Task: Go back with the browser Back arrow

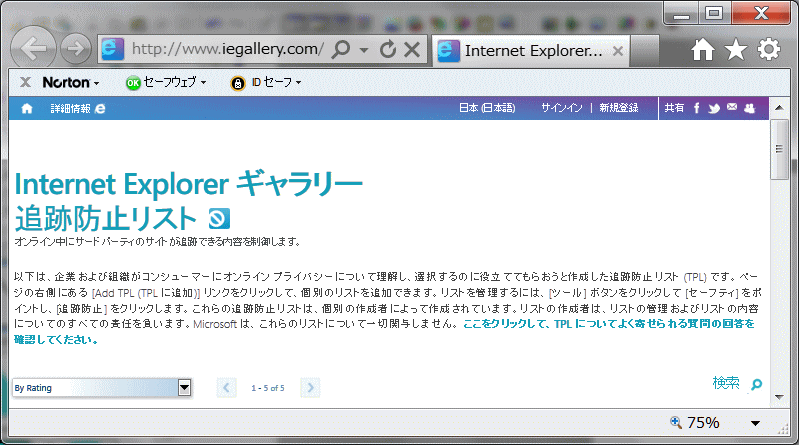Action: [x=34, y=49]
